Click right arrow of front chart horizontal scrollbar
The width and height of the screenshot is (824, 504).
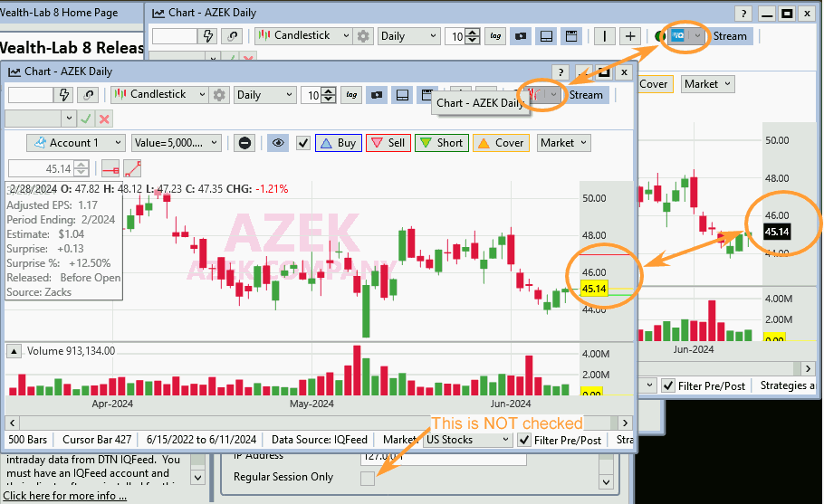[625, 423]
